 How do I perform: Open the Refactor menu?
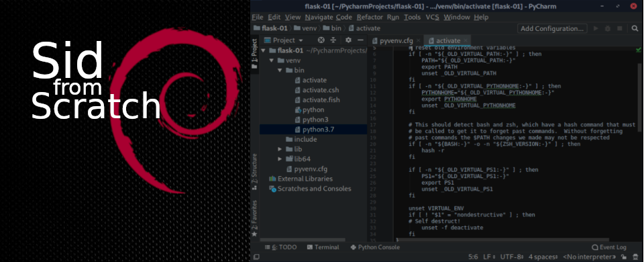tap(370, 17)
